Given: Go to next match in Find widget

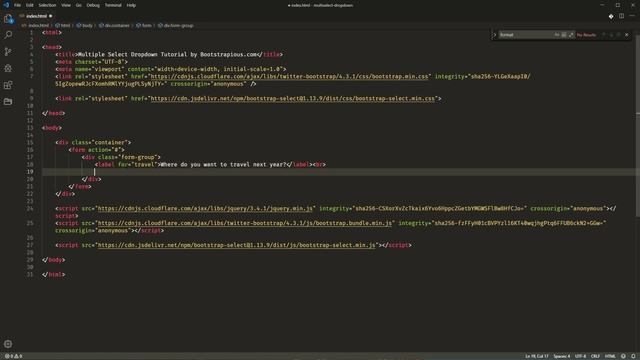Looking at the screenshot, I should (611, 35).
